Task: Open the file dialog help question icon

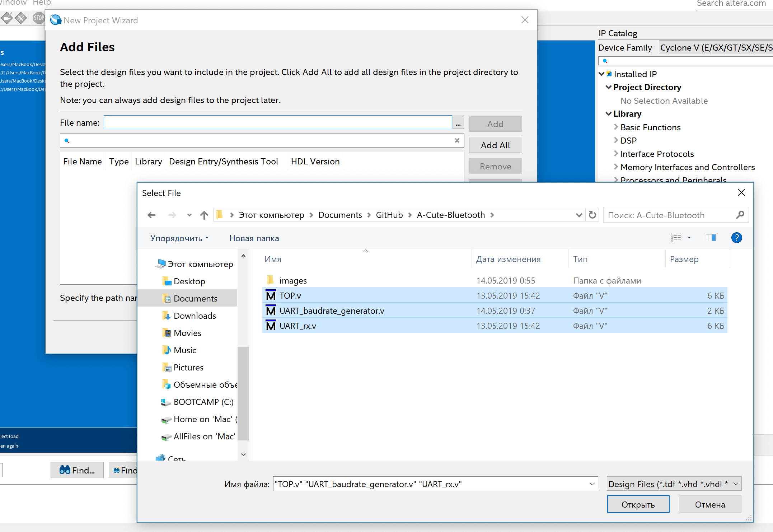Action: (x=736, y=238)
